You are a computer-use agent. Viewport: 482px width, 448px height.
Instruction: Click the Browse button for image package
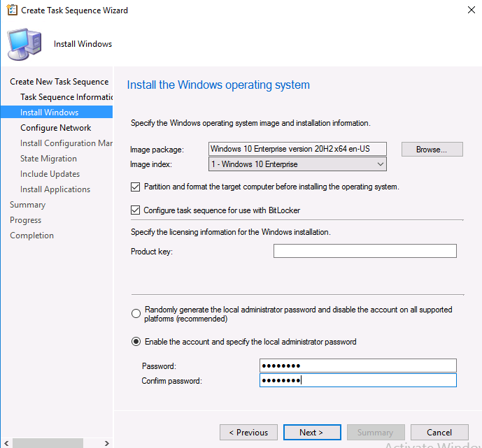click(432, 150)
